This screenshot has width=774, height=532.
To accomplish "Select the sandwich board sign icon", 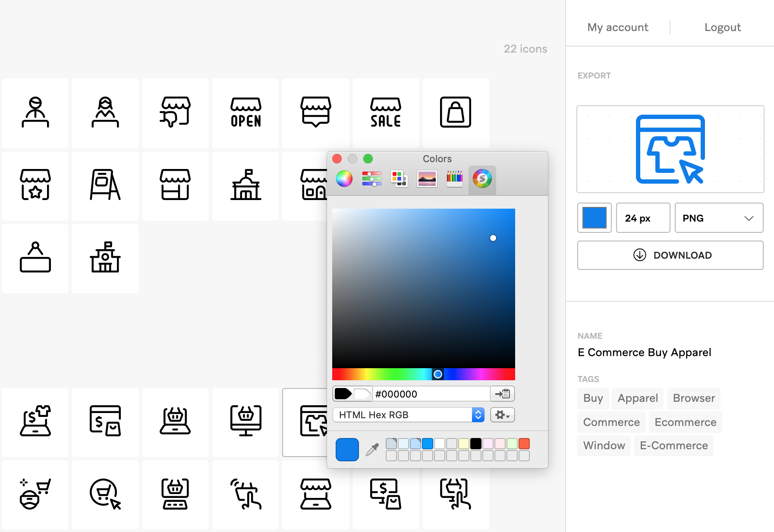I will pyautogui.click(x=105, y=185).
